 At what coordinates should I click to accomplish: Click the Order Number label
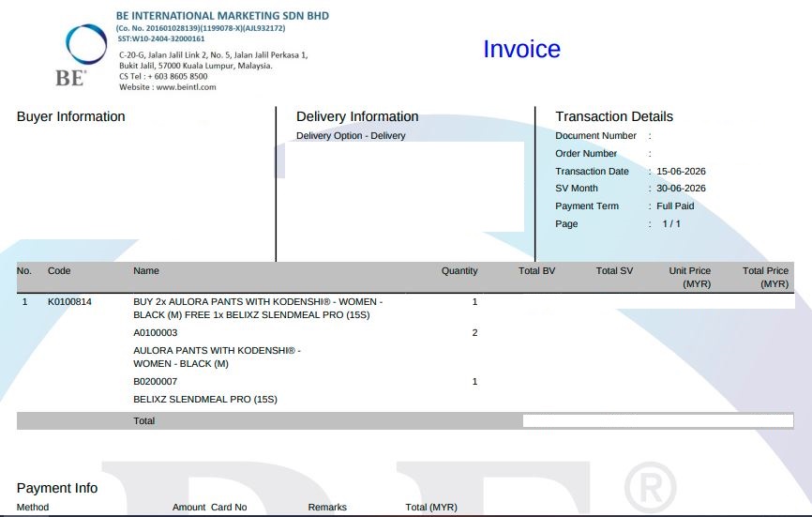pyautogui.click(x=586, y=153)
